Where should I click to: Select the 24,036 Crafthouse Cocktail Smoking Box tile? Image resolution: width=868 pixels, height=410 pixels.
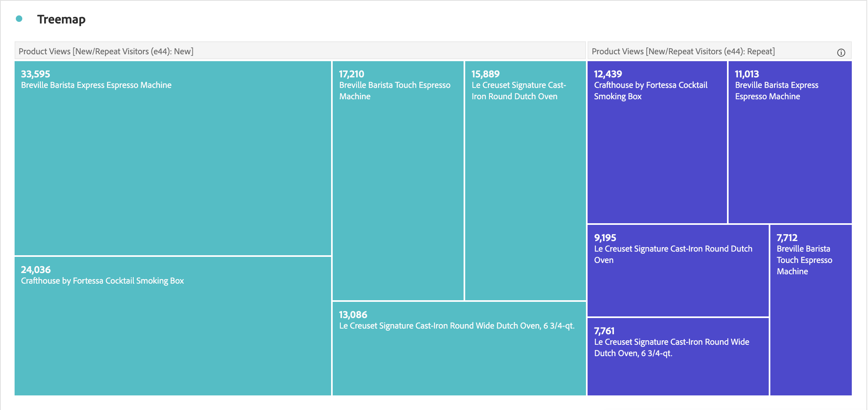click(x=170, y=324)
